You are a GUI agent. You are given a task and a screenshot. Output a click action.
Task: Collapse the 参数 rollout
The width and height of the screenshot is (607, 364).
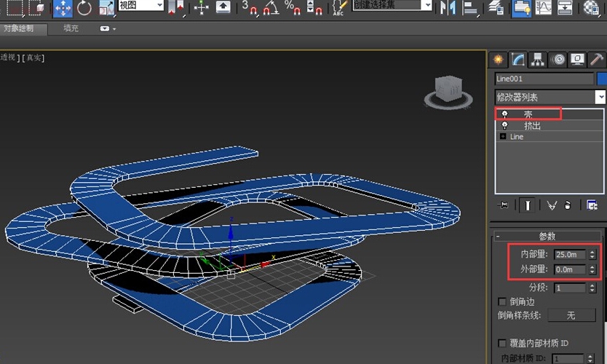[x=547, y=236]
